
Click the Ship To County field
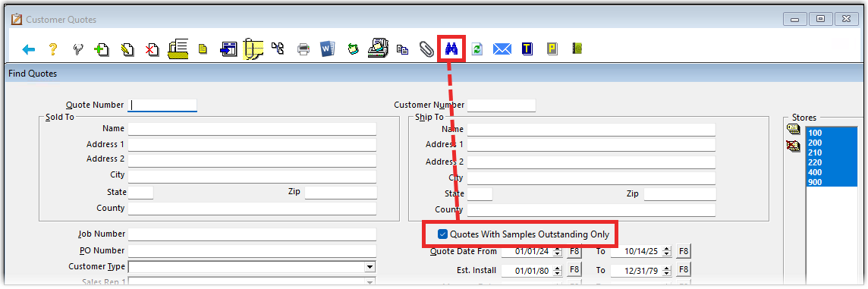point(591,210)
